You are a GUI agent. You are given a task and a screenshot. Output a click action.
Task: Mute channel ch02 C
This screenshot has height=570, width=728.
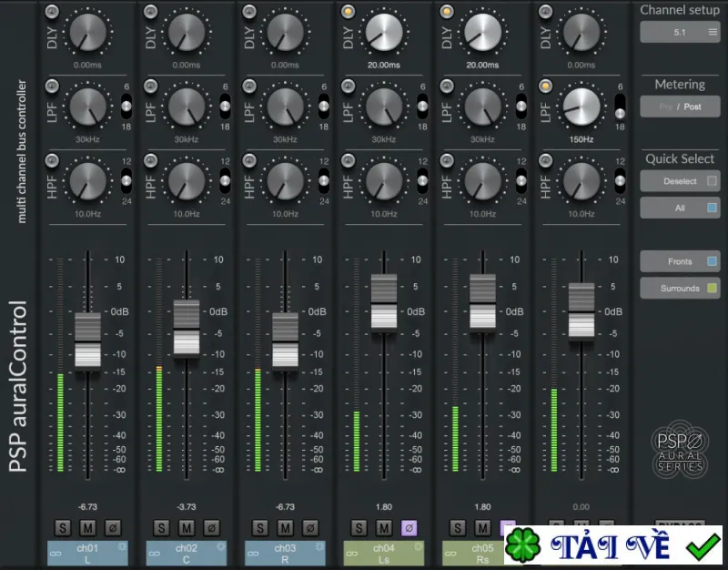187,528
